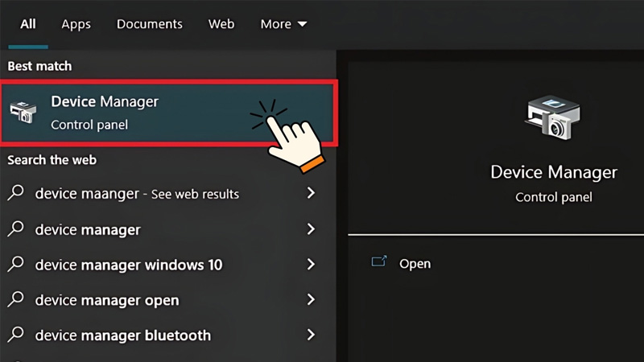Open the Device Manager best match result
Image resolution: width=644 pixels, height=362 pixels.
point(169,113)
